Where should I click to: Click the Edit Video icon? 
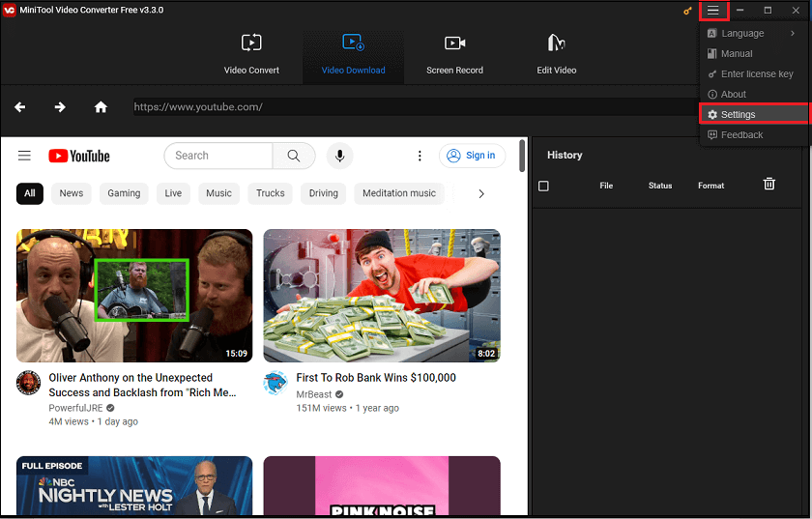(556, 42)
